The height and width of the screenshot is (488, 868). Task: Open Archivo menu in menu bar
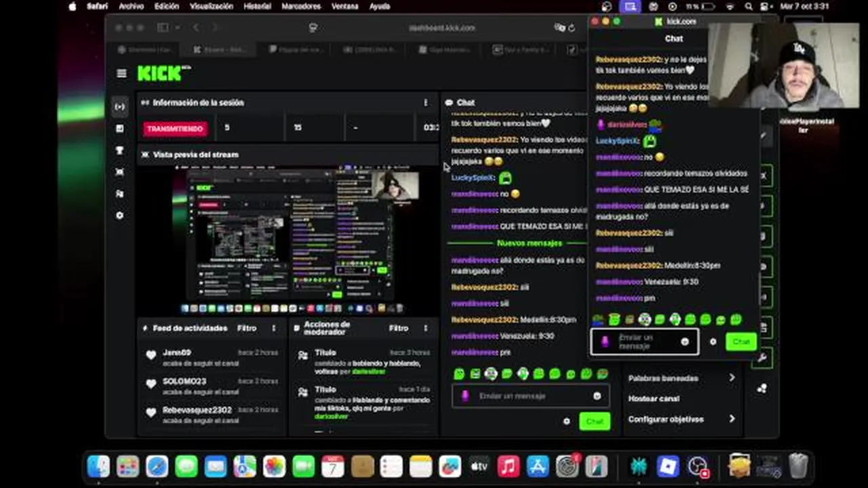point(131,6)
